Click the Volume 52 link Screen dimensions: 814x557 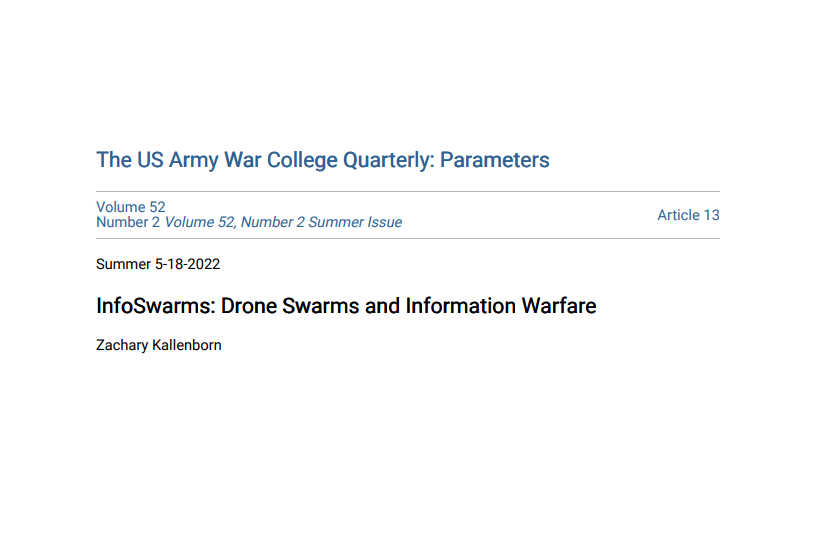(131, 207)
